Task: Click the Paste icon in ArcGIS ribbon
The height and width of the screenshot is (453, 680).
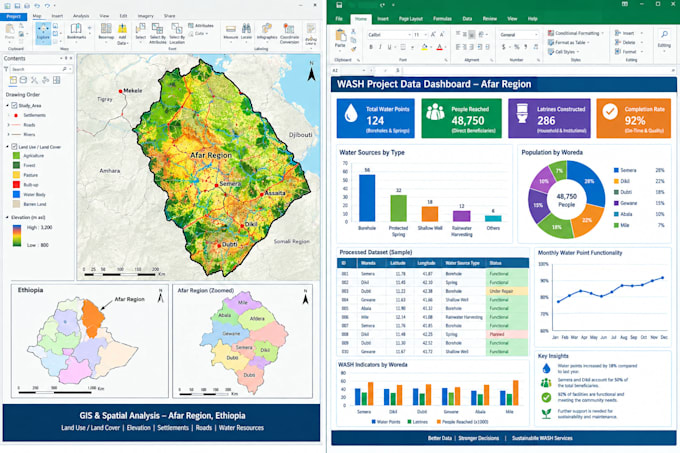Action: point(10,31)
